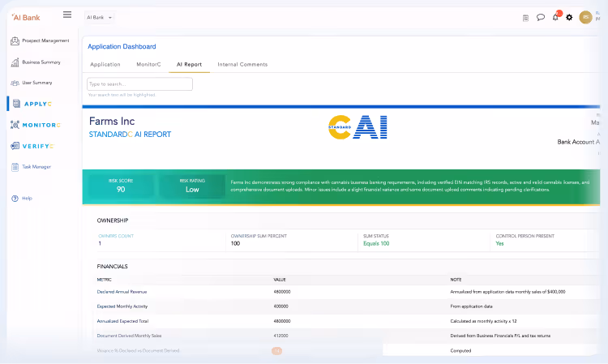Click the Owners Count label

[116, 236]
